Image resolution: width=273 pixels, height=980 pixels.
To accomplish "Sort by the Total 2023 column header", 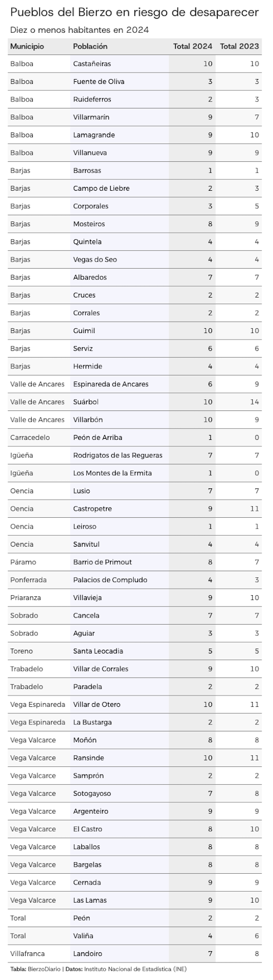I will [x=239, y=46].
